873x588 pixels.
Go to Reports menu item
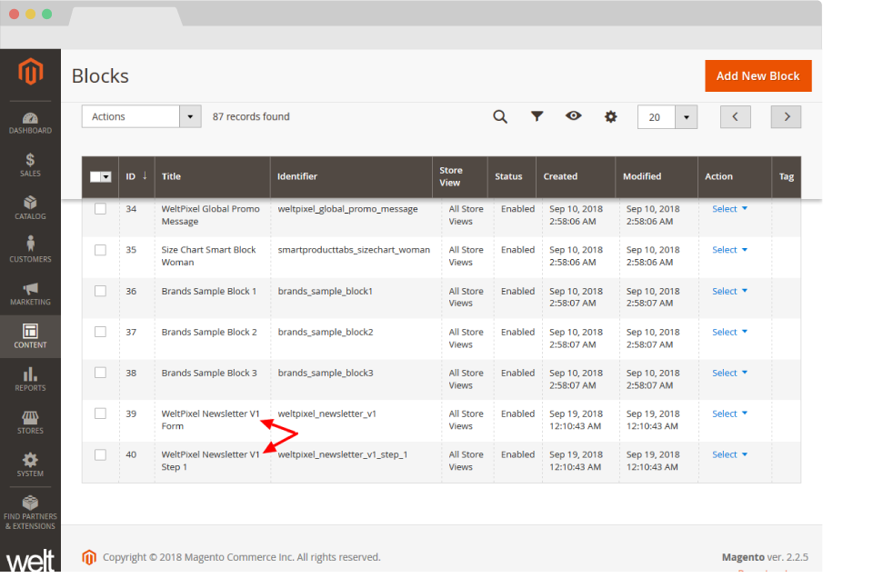(30, 379)
